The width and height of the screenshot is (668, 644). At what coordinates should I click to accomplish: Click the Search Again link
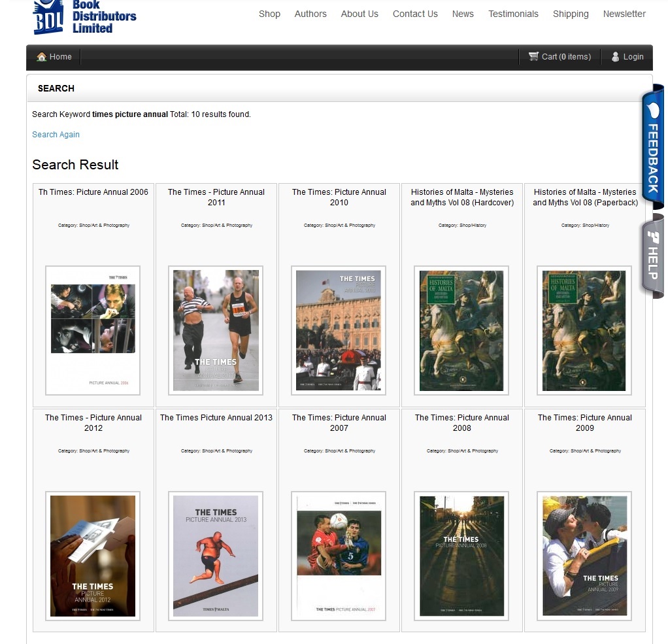tap(56, 135)
